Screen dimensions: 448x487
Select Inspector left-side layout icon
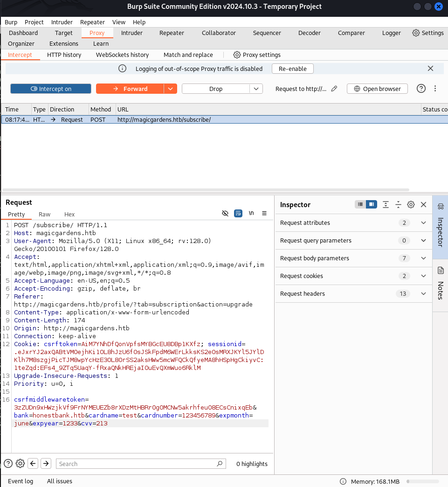pyautogui.click(x=360, y=204)
